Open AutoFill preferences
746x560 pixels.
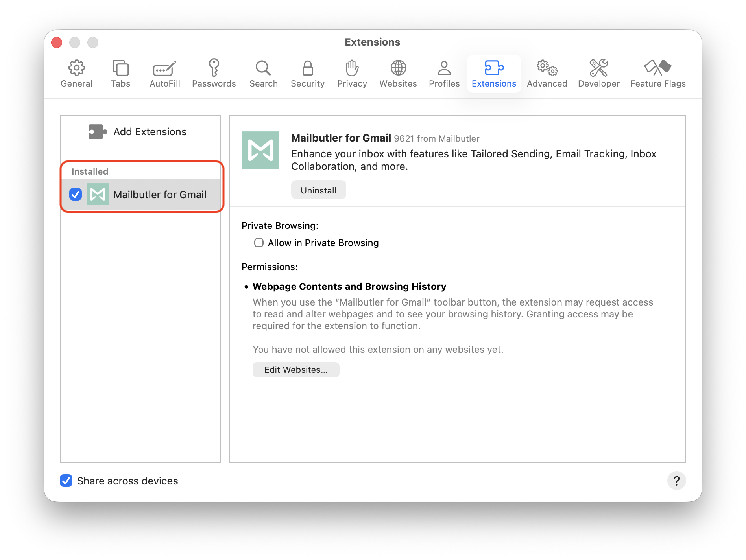(164, 74)
